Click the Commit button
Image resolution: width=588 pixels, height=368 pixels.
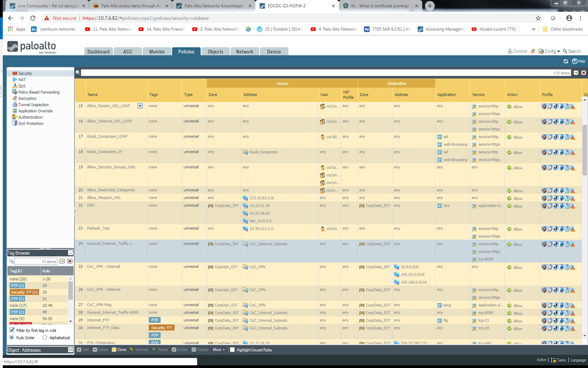pyautogui.click(x=517, y=51)
